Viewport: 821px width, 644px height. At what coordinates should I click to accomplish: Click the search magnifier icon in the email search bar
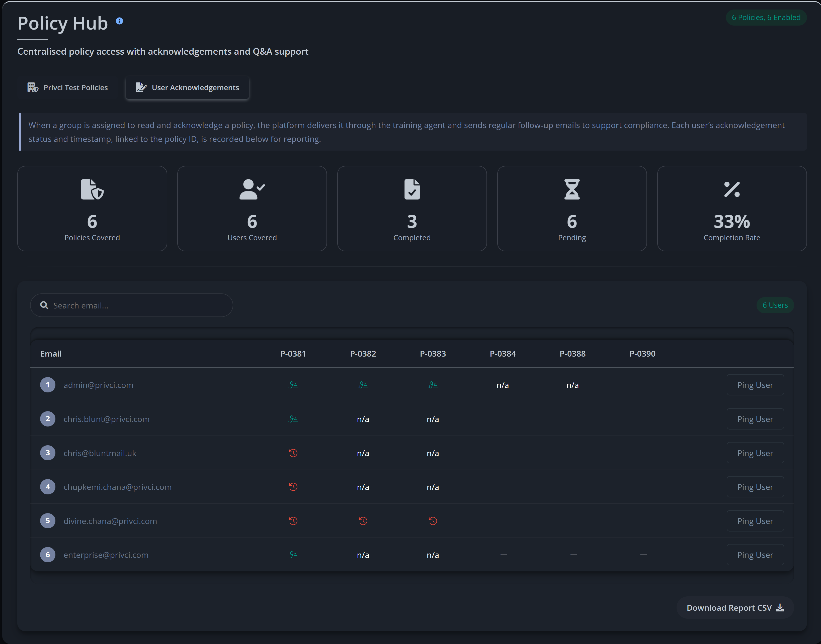click(44, 305)
